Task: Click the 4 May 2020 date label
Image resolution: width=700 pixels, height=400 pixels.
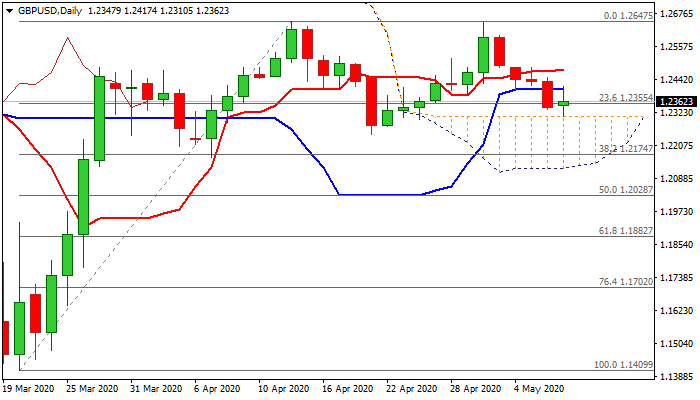Action: point(539,389)
